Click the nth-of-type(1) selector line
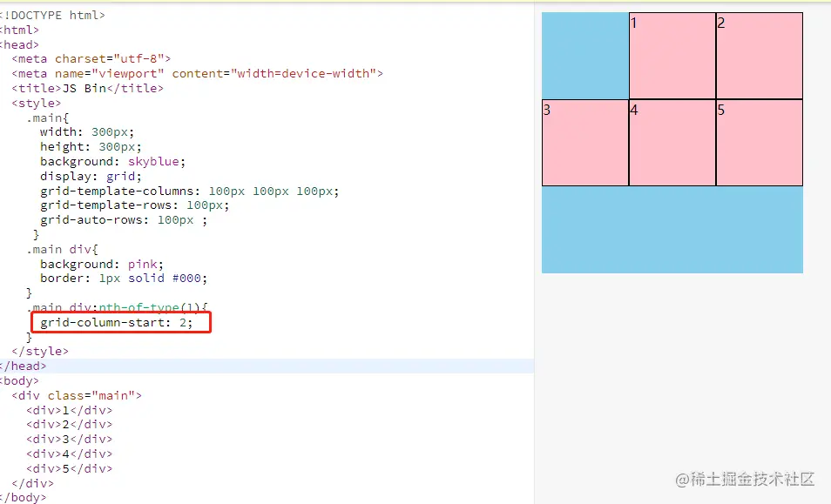The height and width of the screenshot is (504, 831). point(117,307)
